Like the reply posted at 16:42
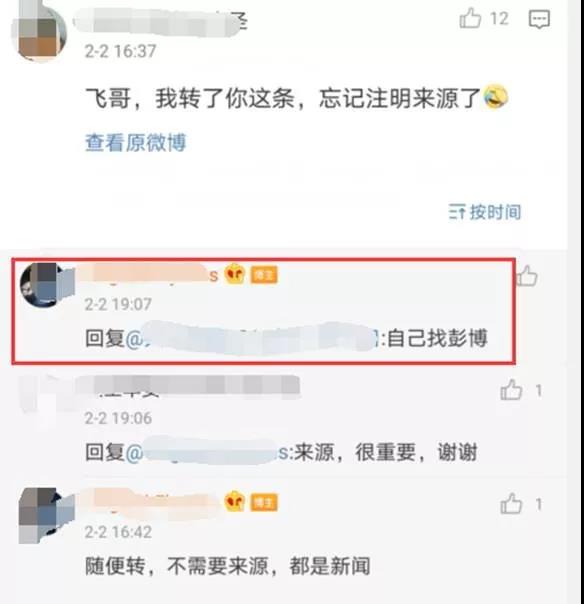Viewport: 584px width, 604px height. tap(511, 503)
